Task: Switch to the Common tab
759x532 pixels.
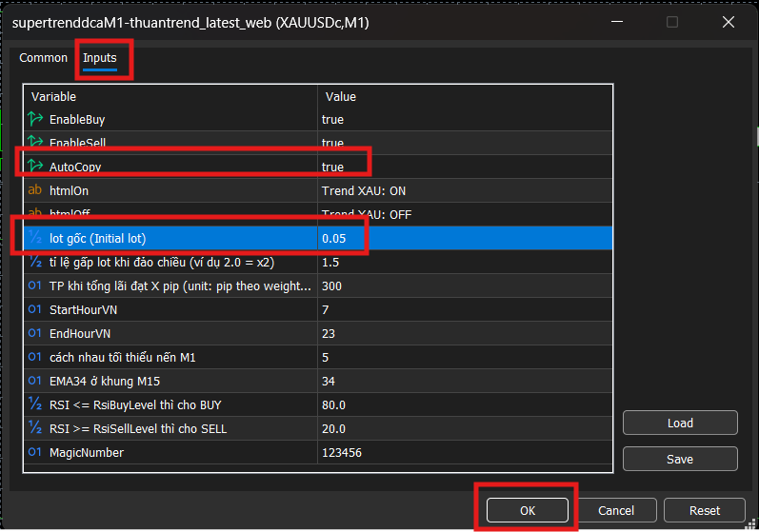Action: coord(44,58)
